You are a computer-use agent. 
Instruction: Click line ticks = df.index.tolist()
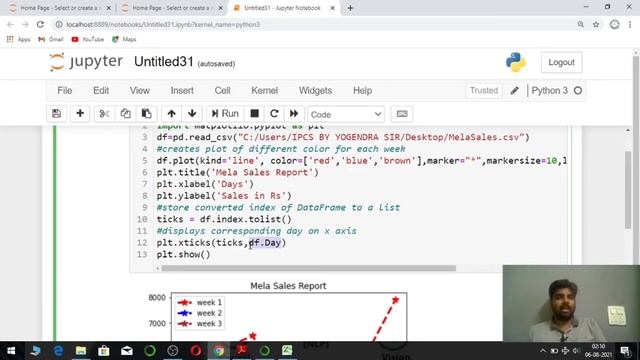[224, 219]
